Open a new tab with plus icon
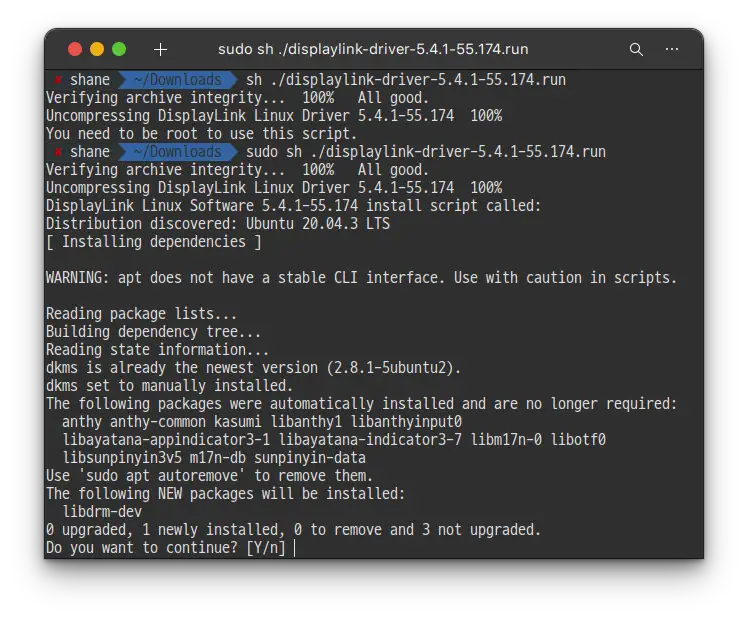Image resolution: width=748 pixels, height=619 pixels. pyautogui.click(x=160, y=49)
